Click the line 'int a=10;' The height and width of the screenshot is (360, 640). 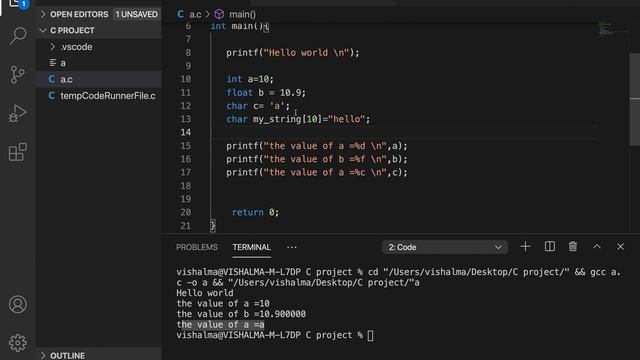pyautogui.click(x=250, y=79)
